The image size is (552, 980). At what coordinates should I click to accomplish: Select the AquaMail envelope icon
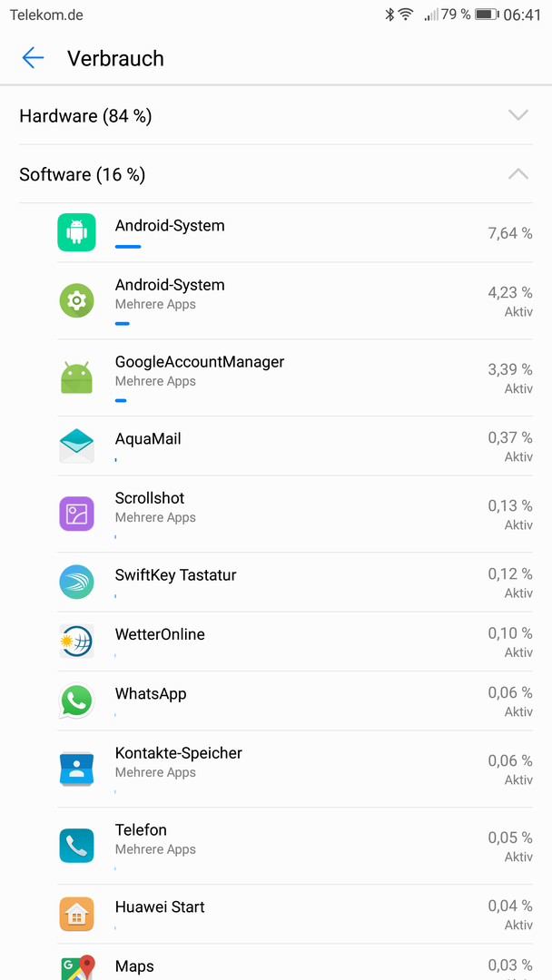76,446
